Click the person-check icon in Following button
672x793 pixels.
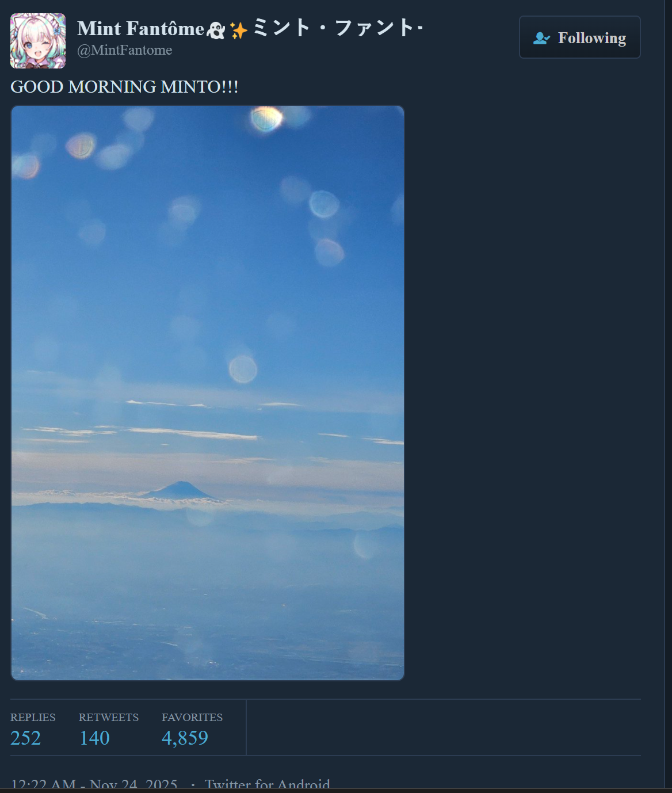coord(541,38)
